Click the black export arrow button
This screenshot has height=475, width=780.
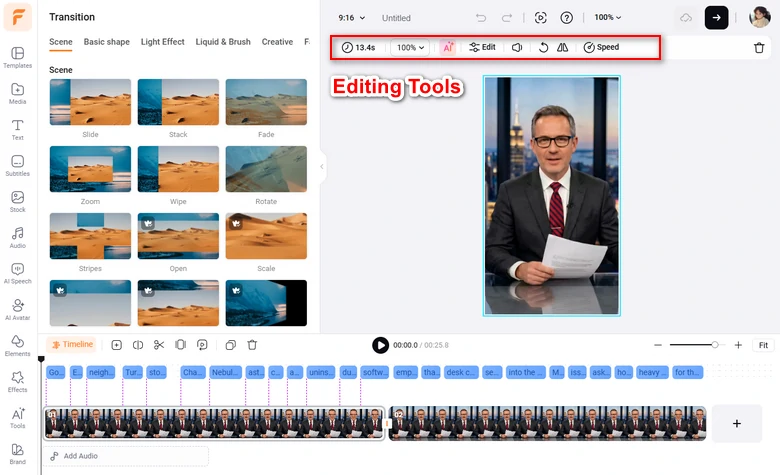click(x=716, y=18)
